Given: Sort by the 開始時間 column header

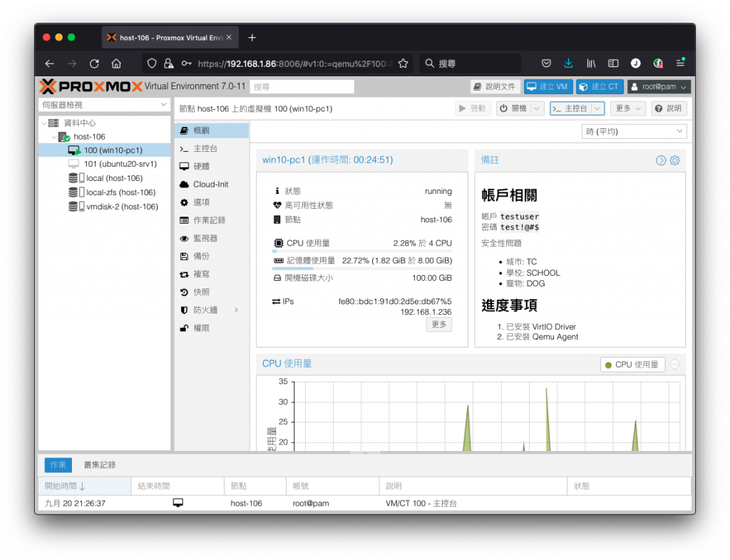Looking at the screenshot, I should 85,486.
